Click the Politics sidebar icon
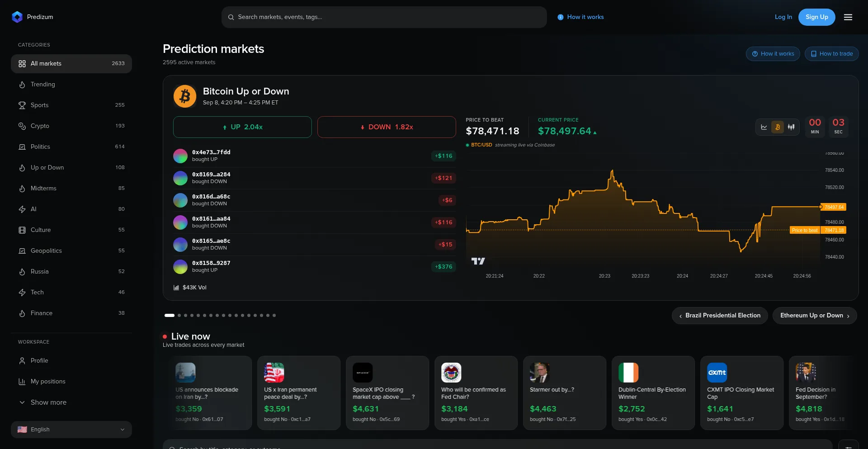The height and width of the screenshot is (449, 868). [22, 147]
